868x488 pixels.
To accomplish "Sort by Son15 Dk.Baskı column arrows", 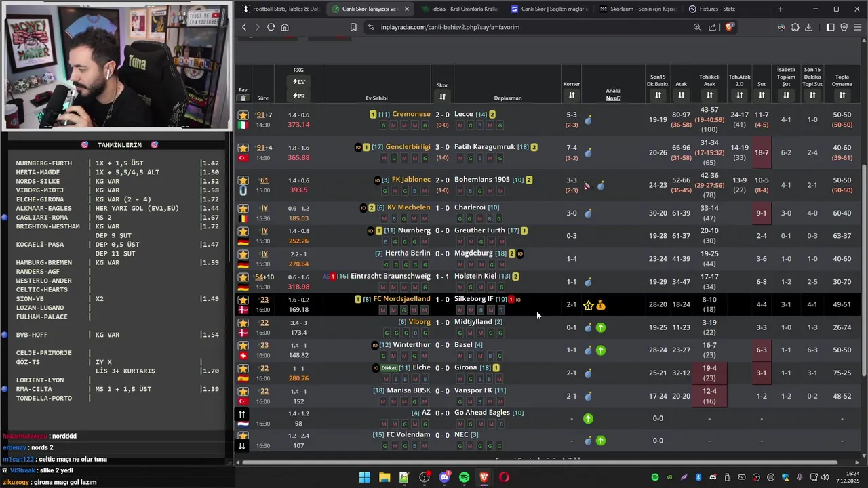I will 658,96.
